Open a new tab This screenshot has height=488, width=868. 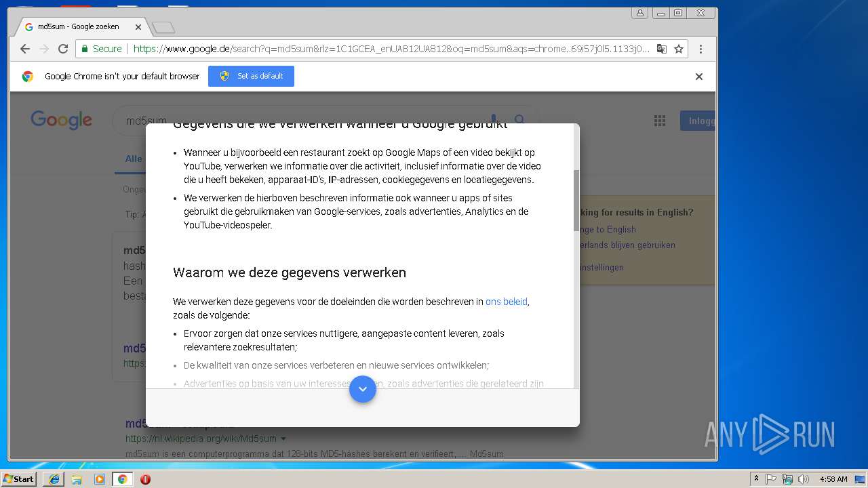coord(163,27)
